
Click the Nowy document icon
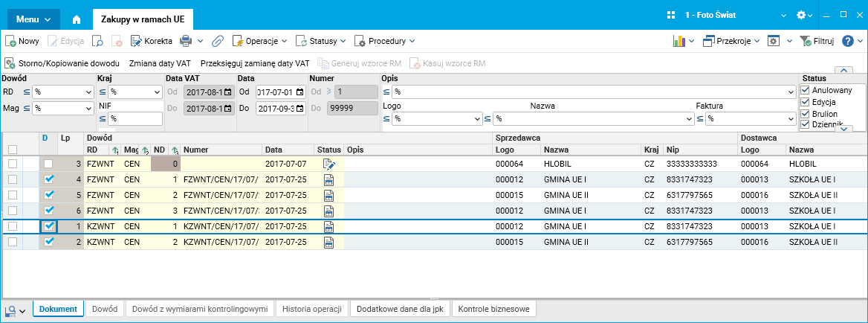point(10,41)
